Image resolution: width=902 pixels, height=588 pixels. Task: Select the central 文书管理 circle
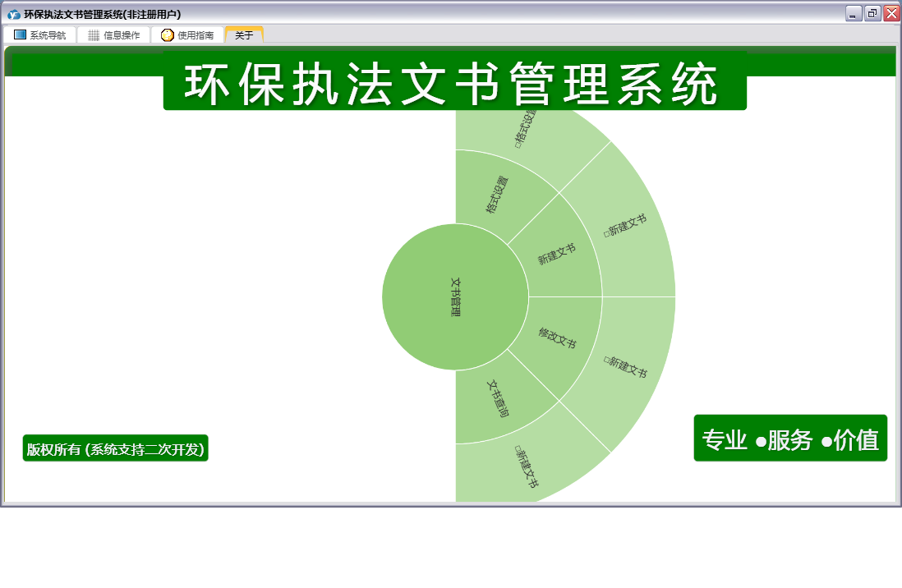pyautogui.click(x=455, y=297)
